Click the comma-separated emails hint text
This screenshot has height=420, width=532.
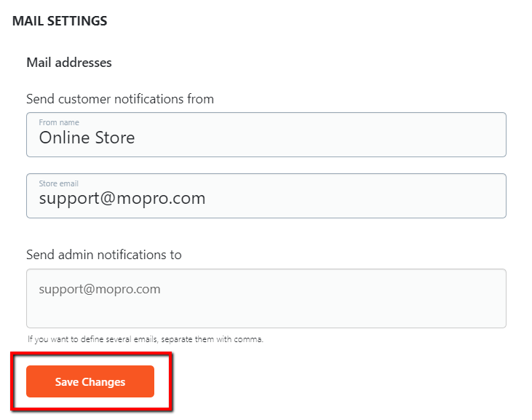coord(146,339)
